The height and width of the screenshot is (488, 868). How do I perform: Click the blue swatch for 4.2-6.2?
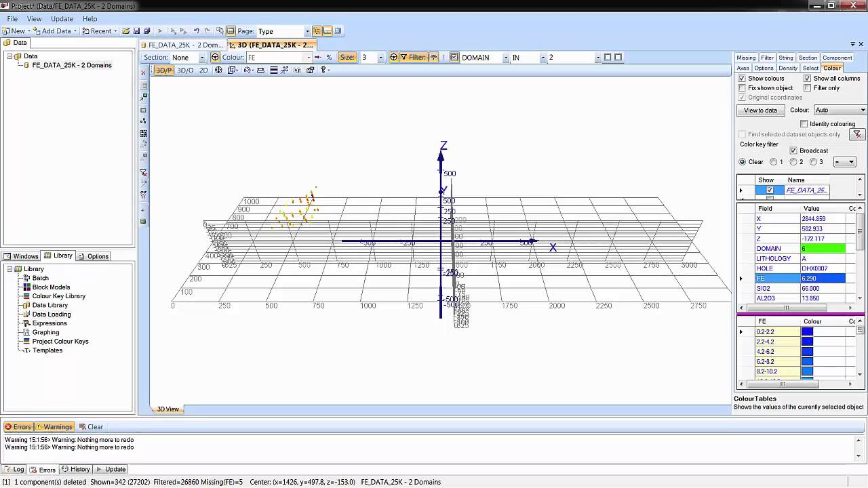[807, 352]
